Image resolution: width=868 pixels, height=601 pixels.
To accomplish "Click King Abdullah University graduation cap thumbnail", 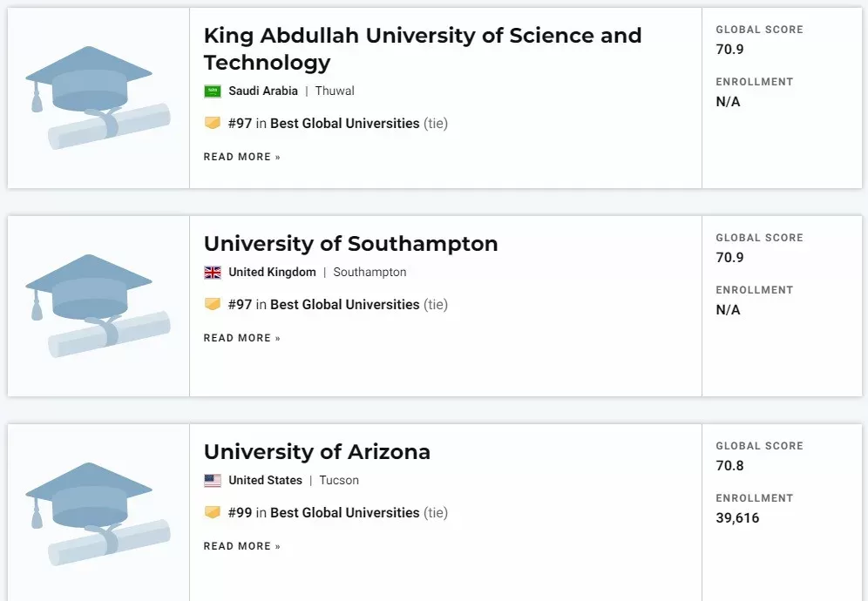I will click(x=98, y=98).
